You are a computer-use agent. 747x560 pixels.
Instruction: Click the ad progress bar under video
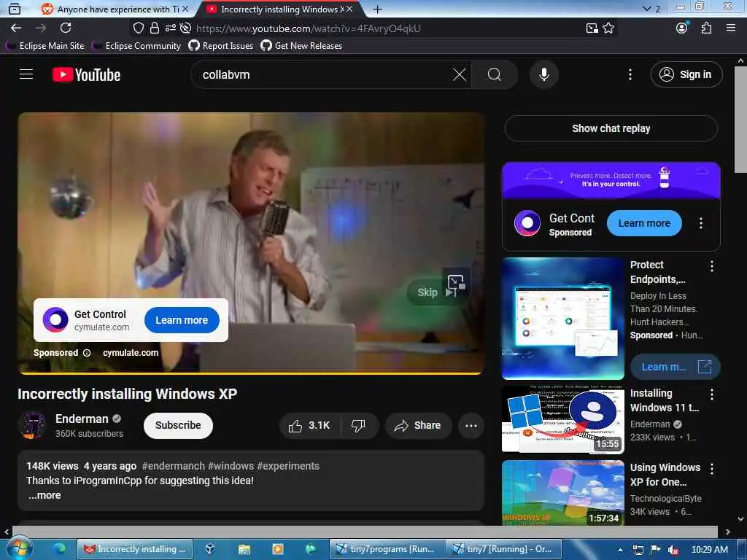pos(251,373)
